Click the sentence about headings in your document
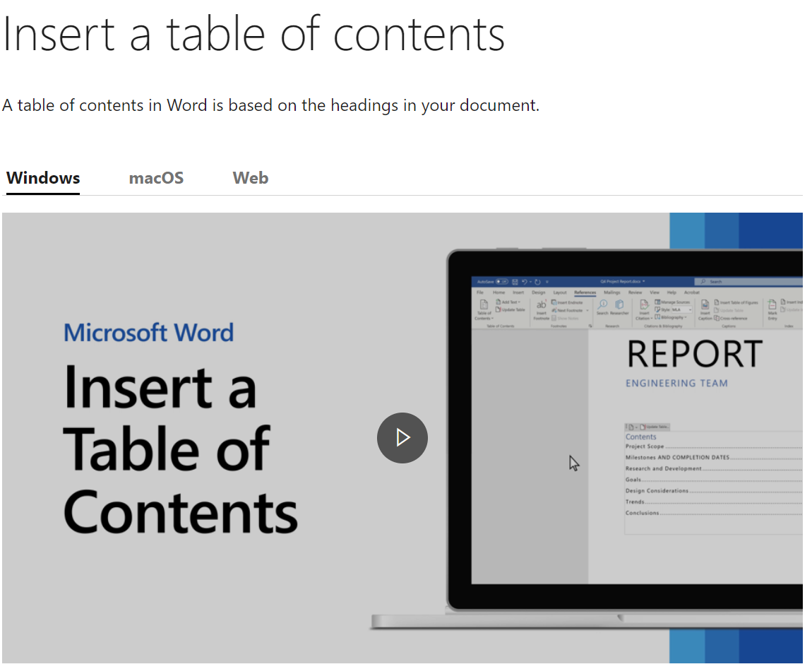812x669 pixels. click(x=271, y=106)
